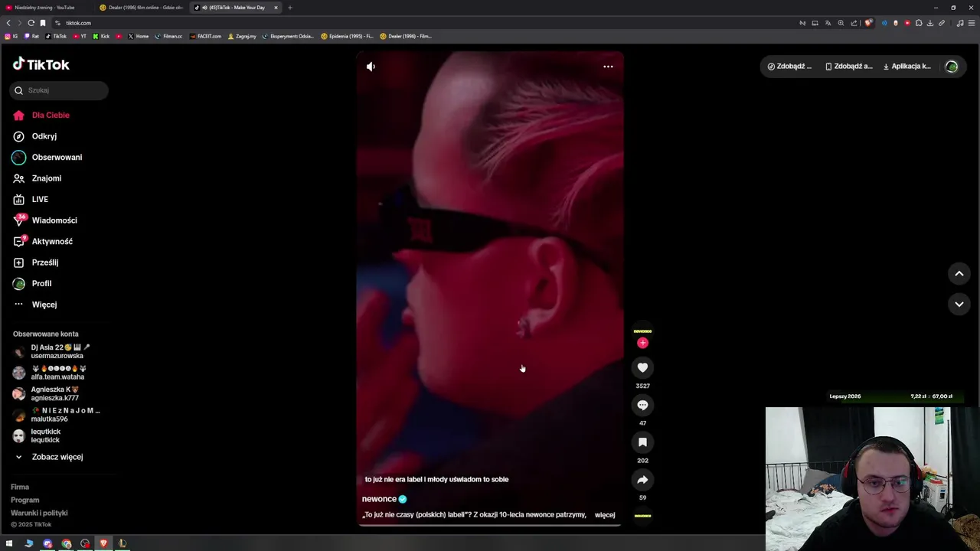Reload the TikTok page

coord(31,23)
